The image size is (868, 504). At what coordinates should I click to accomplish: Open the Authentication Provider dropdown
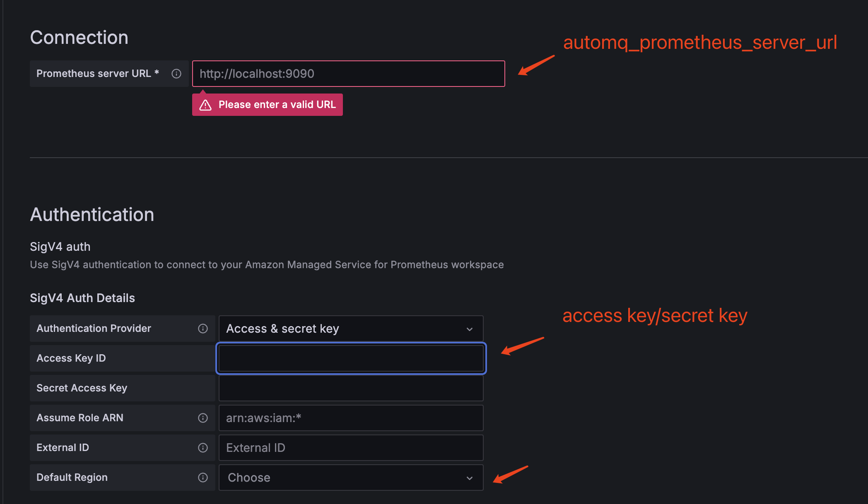(x=351, y=329)
